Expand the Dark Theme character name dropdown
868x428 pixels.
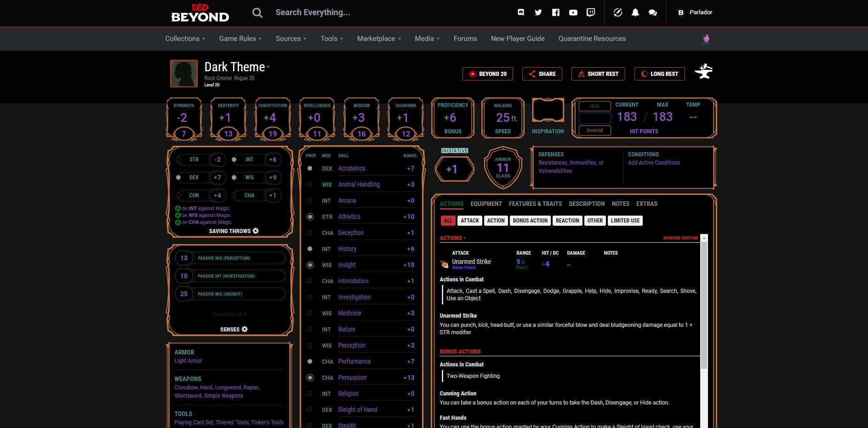click(268, 67)
